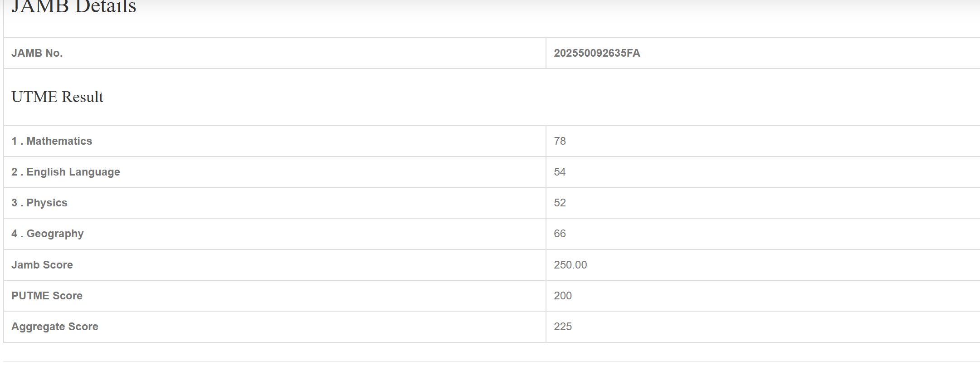Image resolution: width=980 pixels, height=376 pixels.
Task: Click the Aggregate Score label
Action: 55,327
